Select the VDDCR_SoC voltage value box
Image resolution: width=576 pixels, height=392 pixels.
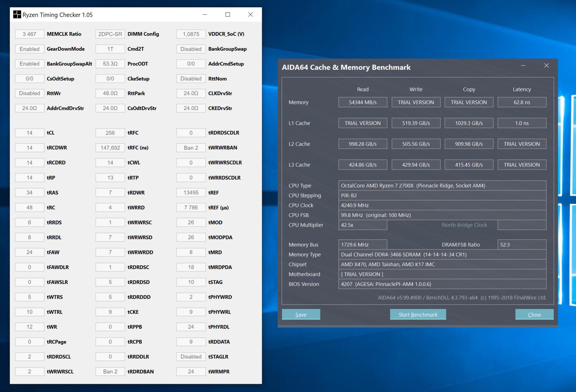coord(191,34)
